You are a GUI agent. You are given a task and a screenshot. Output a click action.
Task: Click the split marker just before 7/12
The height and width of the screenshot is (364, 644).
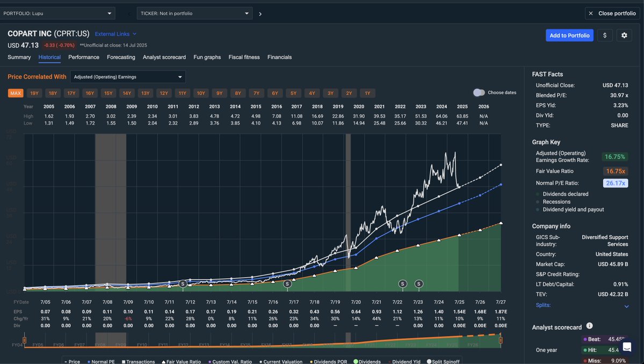pos(183,283)
